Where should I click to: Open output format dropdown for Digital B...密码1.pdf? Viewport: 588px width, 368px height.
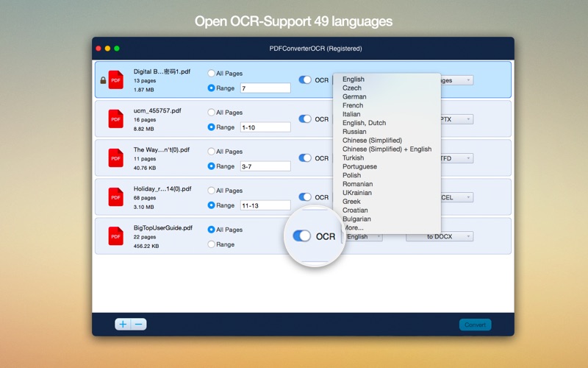[456, 80]
